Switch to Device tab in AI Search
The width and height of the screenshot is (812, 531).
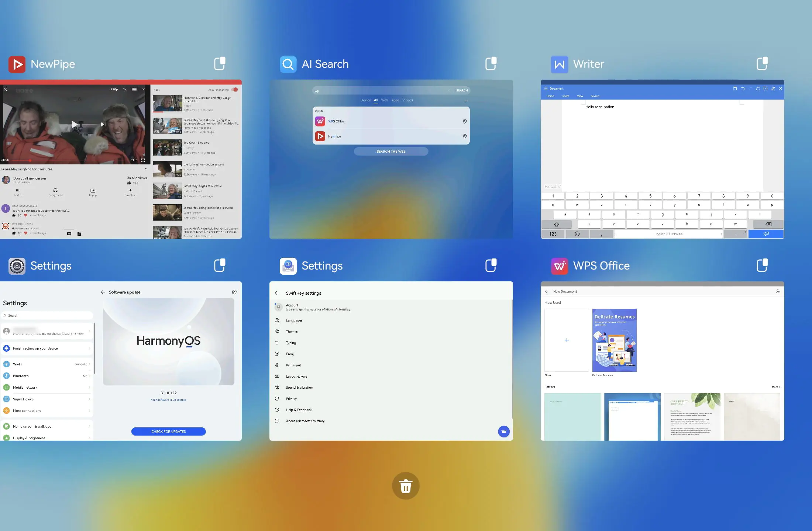(365, 100)
